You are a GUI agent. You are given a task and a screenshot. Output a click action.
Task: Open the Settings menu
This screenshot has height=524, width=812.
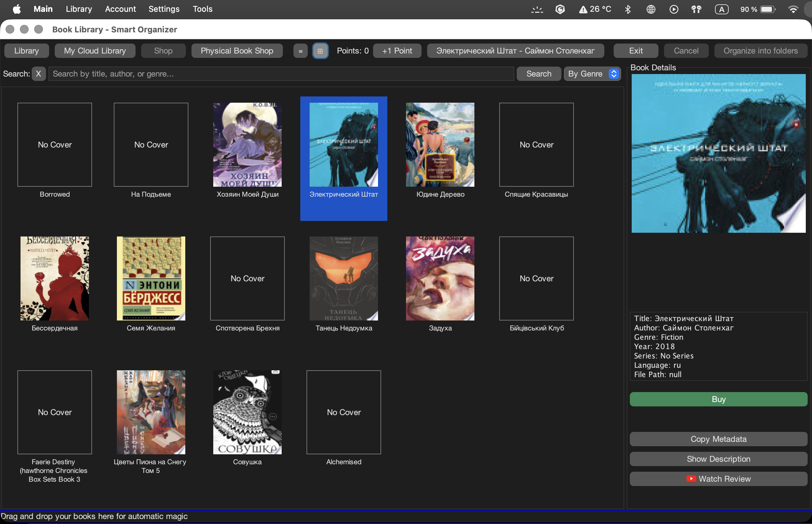[164, 9]
